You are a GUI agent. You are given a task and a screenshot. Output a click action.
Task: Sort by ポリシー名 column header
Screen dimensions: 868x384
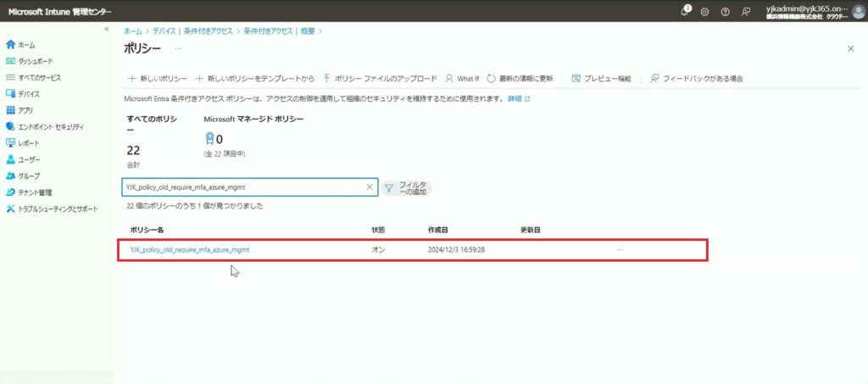146,230
